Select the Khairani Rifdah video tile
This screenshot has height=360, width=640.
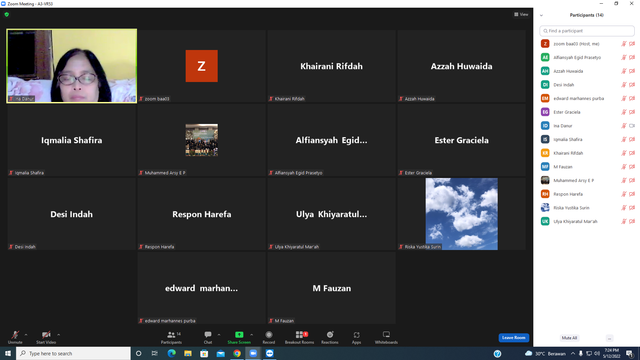[x=331, y=66]
